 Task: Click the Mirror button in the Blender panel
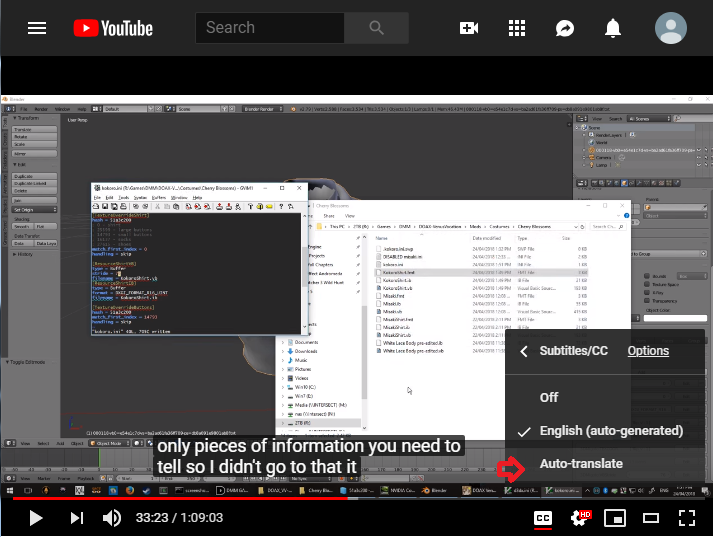pos(35,154)
